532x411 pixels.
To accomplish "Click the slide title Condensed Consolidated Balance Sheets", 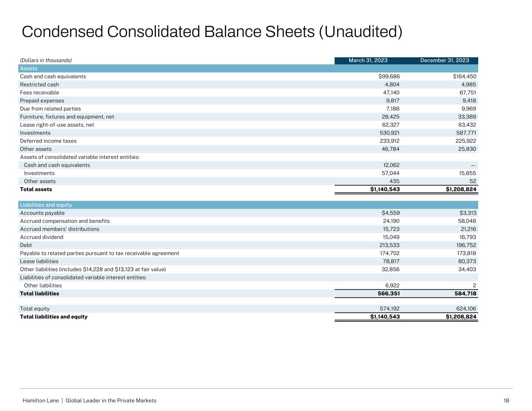I will point(212,32).
